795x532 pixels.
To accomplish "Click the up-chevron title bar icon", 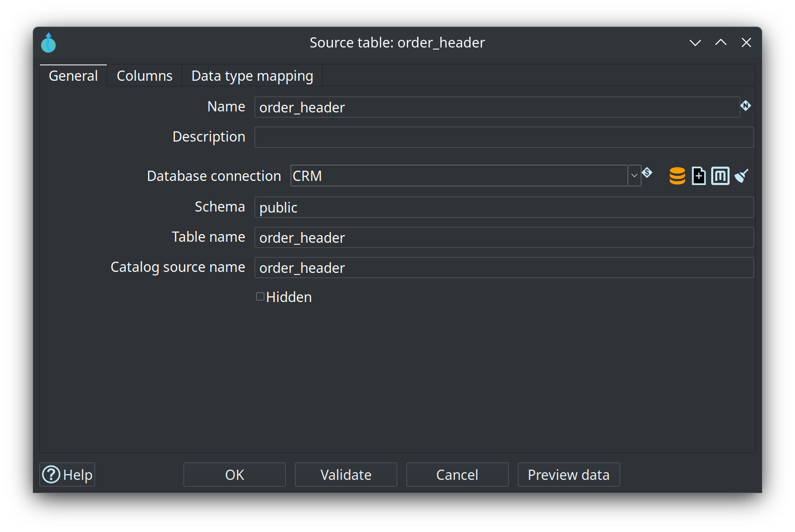I will (721, 42).
